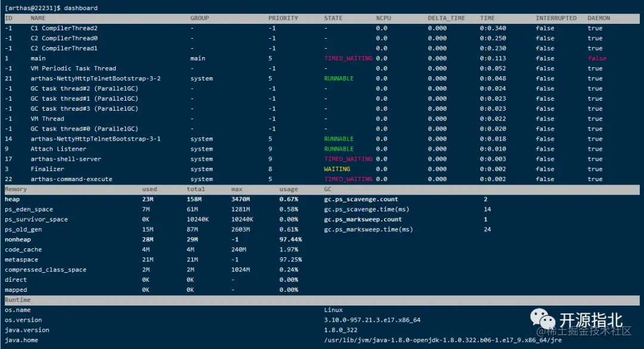The width and height of the screenshot is (644, 349).
Task: Click the 'ps_eden_space' row label
Action: coord(29,209)
